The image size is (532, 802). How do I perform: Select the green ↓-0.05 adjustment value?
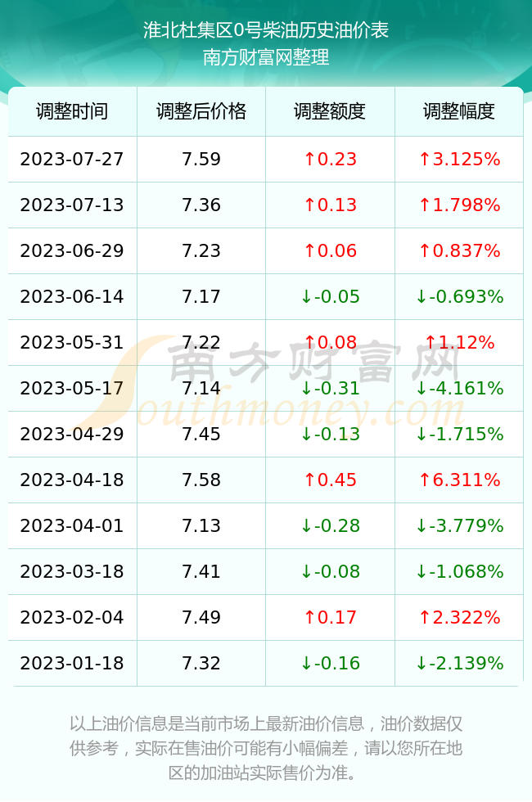tap(330, 296)
